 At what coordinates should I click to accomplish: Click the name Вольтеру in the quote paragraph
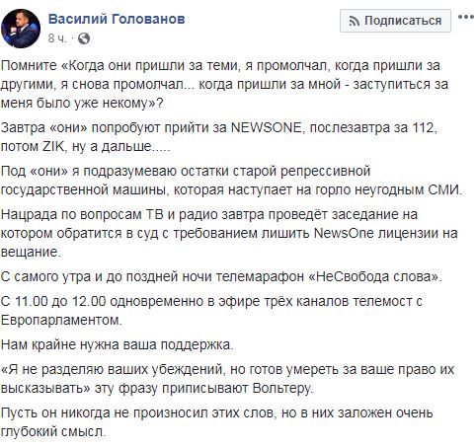point(280,389)
